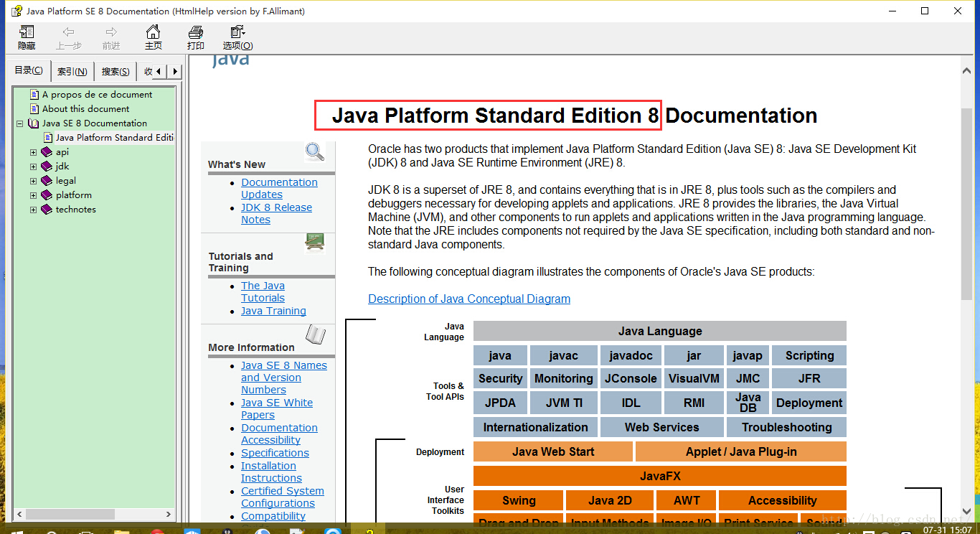Screen dimensions: 980x534
Task: Open the Java SE White Papers link
Action: coord(277,409)
